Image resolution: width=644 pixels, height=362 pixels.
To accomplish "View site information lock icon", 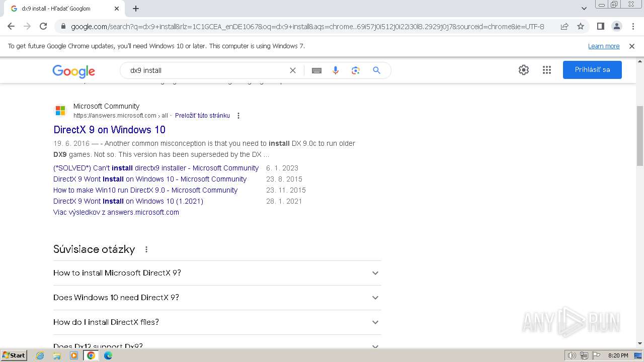I will click(63, 27).
